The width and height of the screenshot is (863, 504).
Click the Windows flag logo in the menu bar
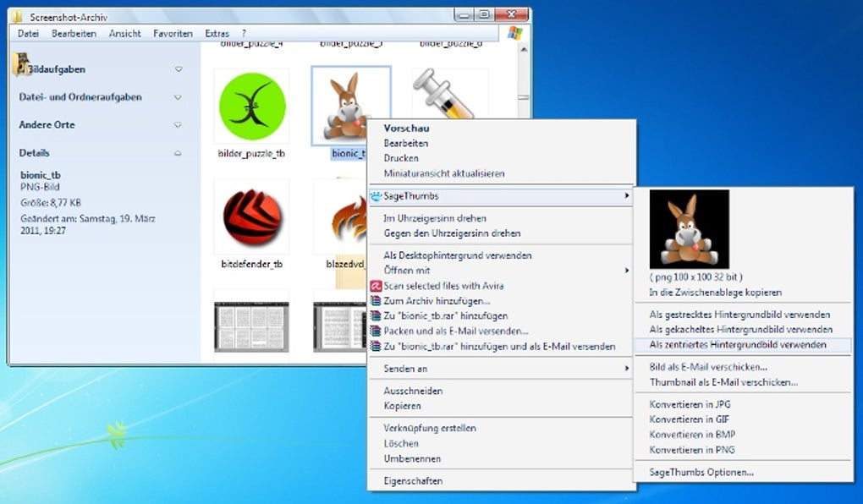point(514,33)
